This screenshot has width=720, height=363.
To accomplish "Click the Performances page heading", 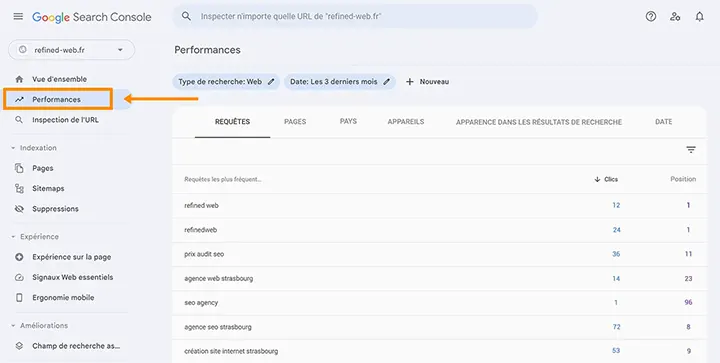I will (208, 50).
